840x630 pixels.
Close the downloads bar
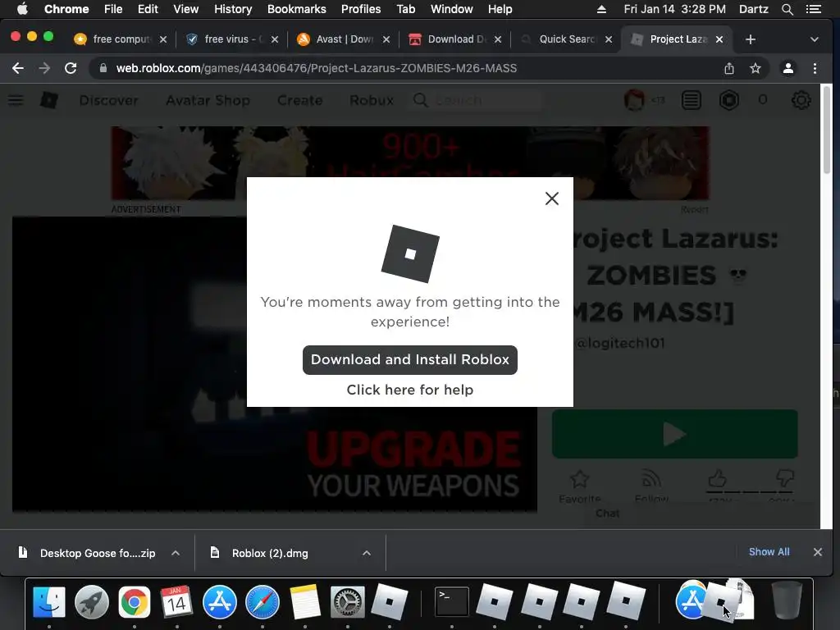[818, 552]
